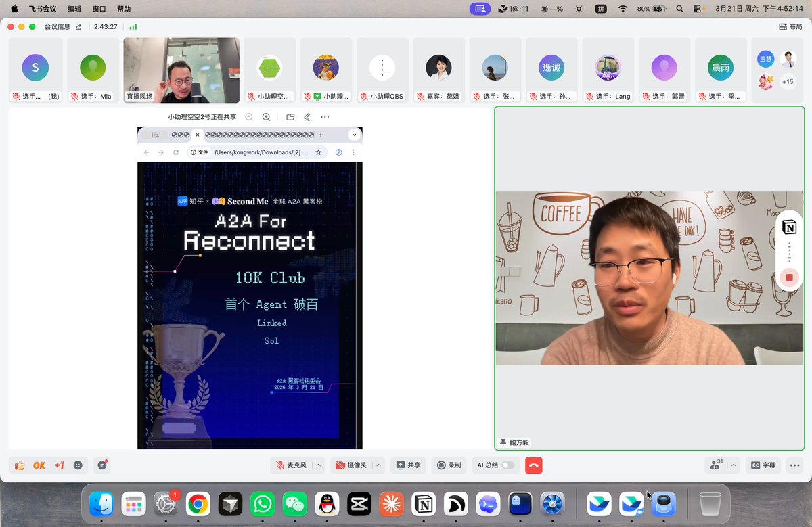This screenshot has height=527, width=812.
Task: Open WhatsApp from the Dock
Action: pyautogui.click(x=263, y=504)
